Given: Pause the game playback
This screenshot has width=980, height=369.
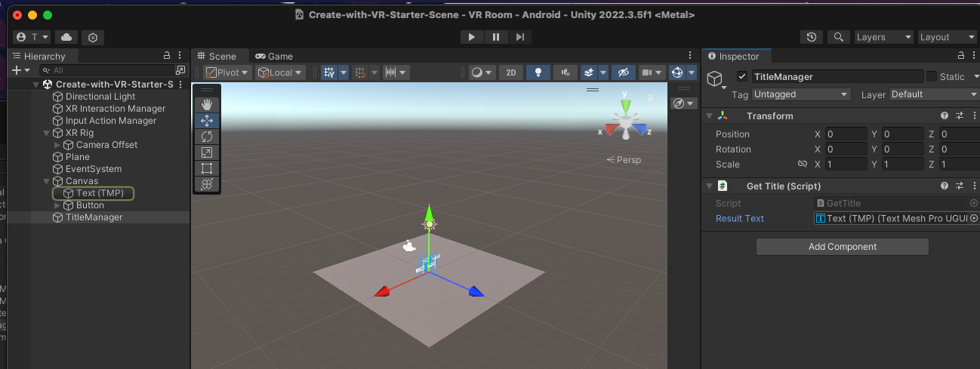Looking at the screenshot, I should click(x=496, y=37).
